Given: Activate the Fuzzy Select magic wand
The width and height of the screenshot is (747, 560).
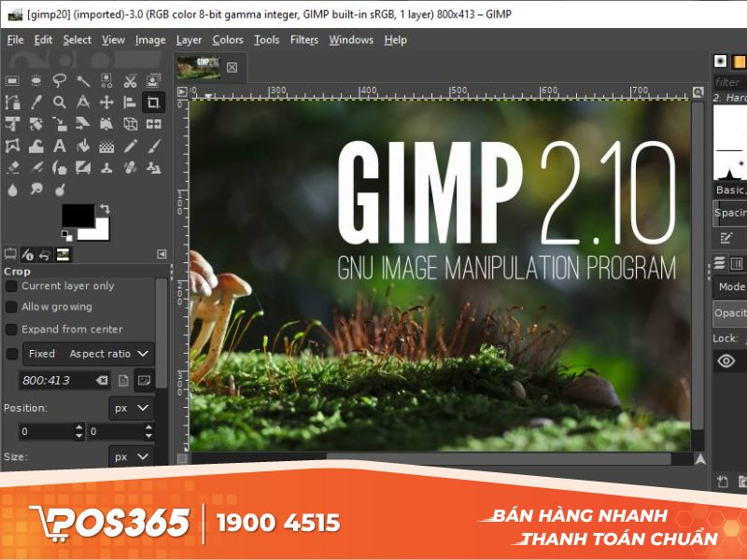Looking at the screenshot, I should (x=83, y=80).
